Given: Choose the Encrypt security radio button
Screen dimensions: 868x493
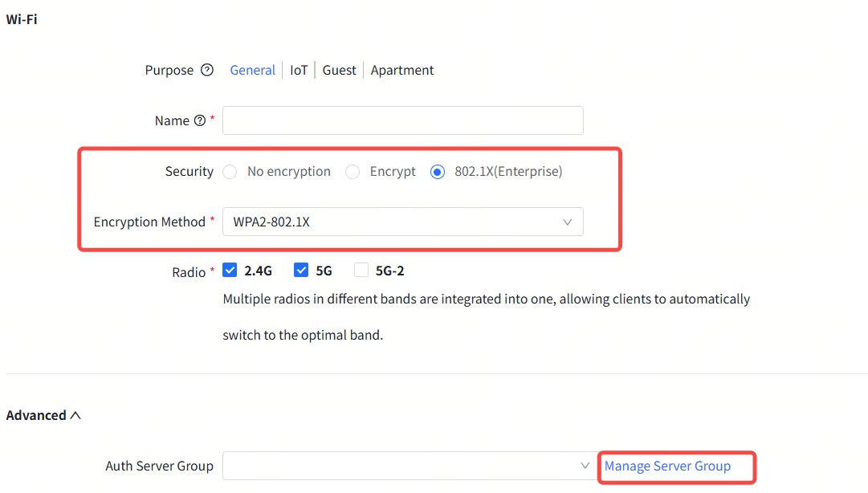Looking at the screenshot, I should 352,172.
